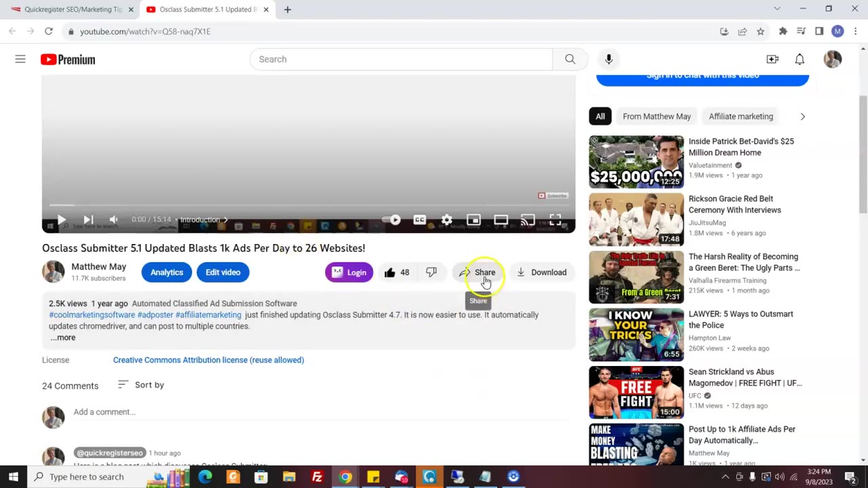Open the Create video camera icon
868x488 pixels.
coord(772,60)
